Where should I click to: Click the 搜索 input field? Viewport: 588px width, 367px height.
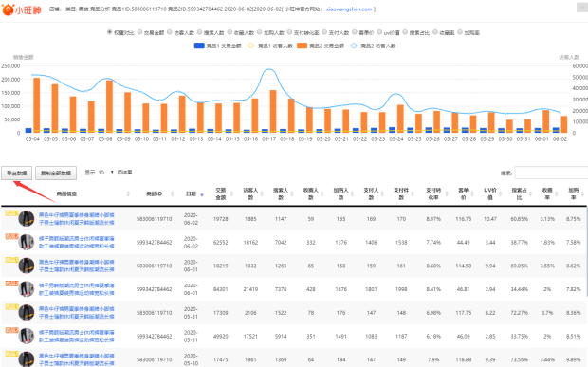pos(551,173)
